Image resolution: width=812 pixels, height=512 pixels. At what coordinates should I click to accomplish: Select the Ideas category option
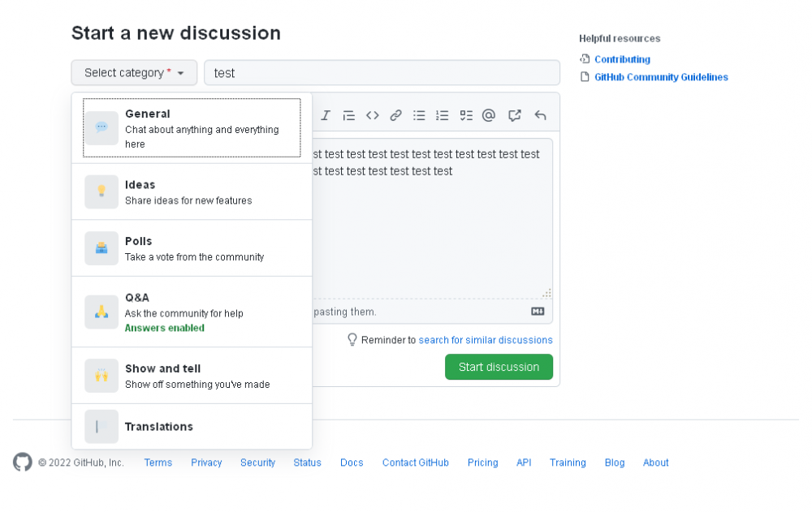(192, 191)
